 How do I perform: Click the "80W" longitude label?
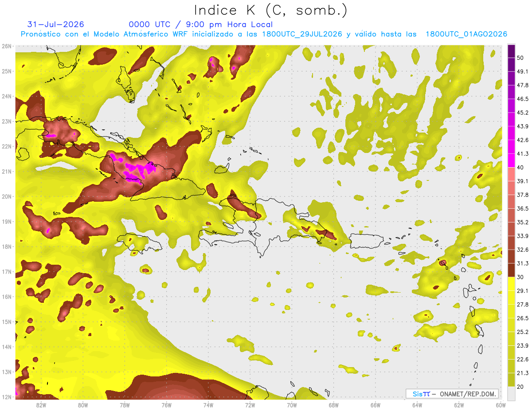coord(83,405)
